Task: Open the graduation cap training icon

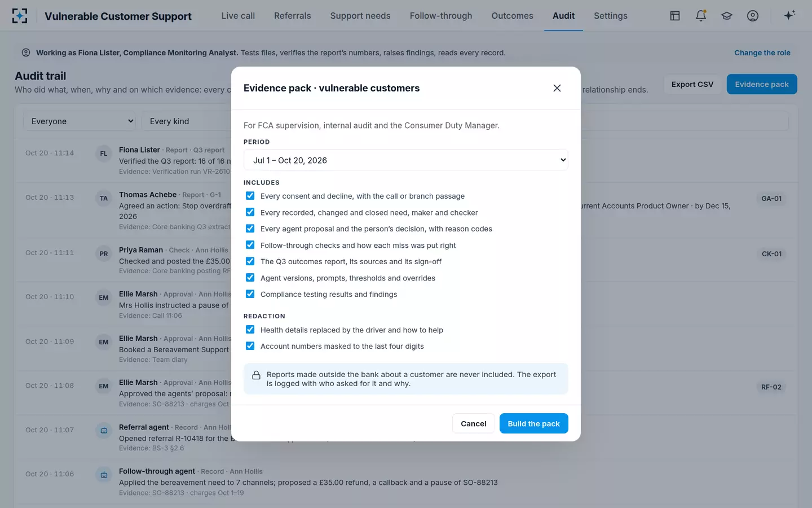Action: tap(727, 16)
